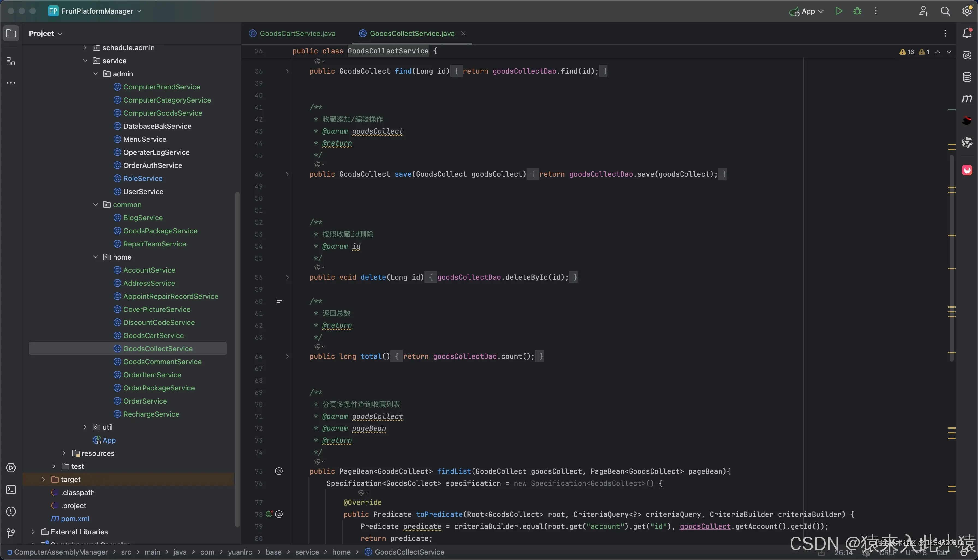Switch to GoodsCartService.java tab
This screenshot has width=978, height=560.
tap(297, 34)
